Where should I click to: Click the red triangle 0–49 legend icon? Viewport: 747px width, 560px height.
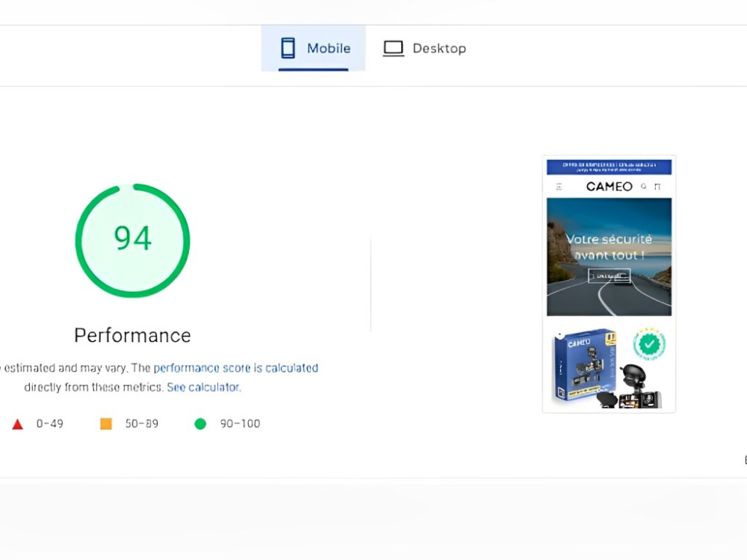[18, 424]
